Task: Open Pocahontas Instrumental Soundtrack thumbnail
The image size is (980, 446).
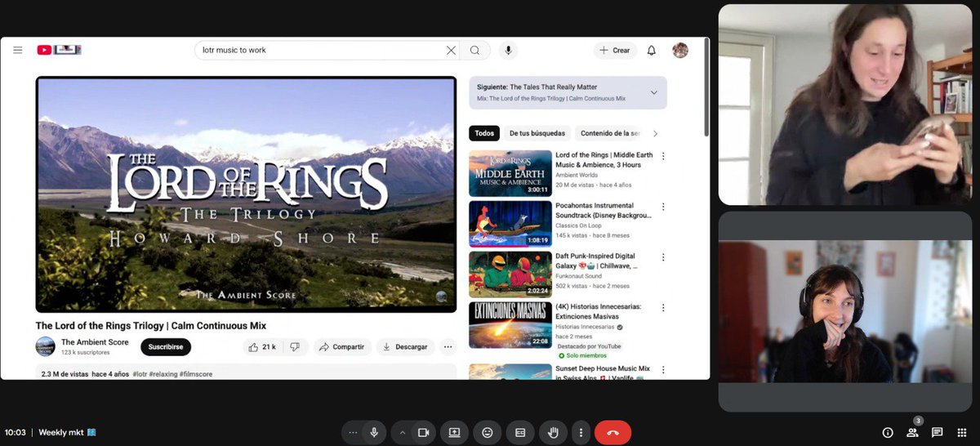Action: coord(510,224)
